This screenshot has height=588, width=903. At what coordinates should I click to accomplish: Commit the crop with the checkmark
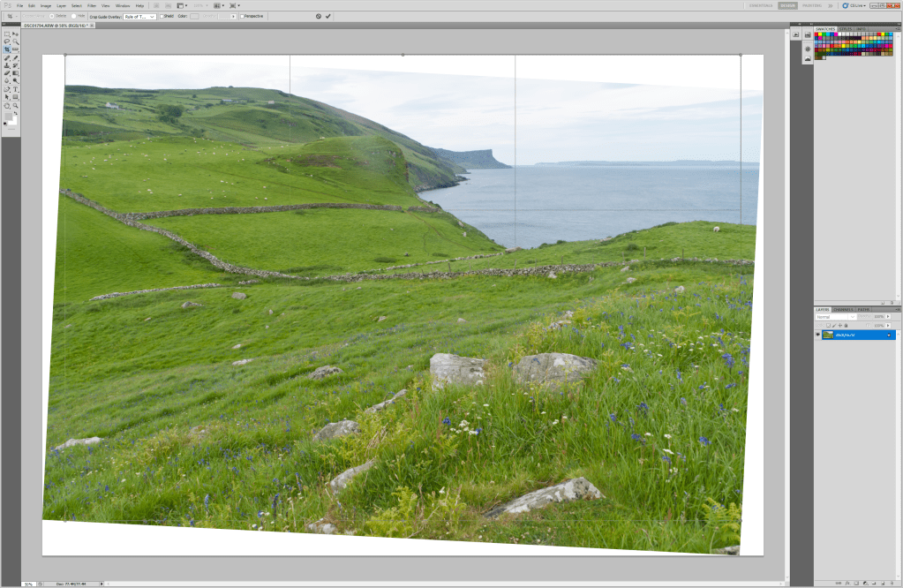[328, 16]
